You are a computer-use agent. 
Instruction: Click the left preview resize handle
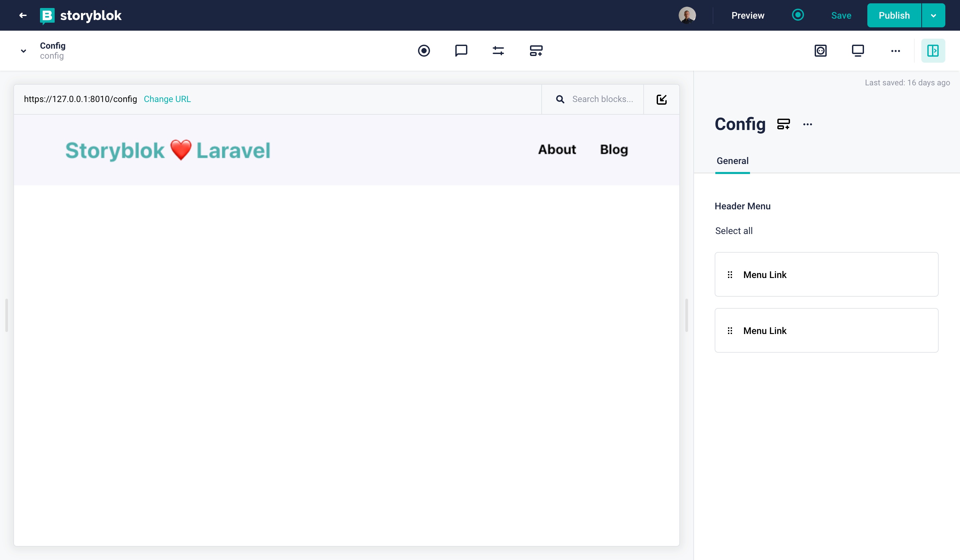click(6, 315)
